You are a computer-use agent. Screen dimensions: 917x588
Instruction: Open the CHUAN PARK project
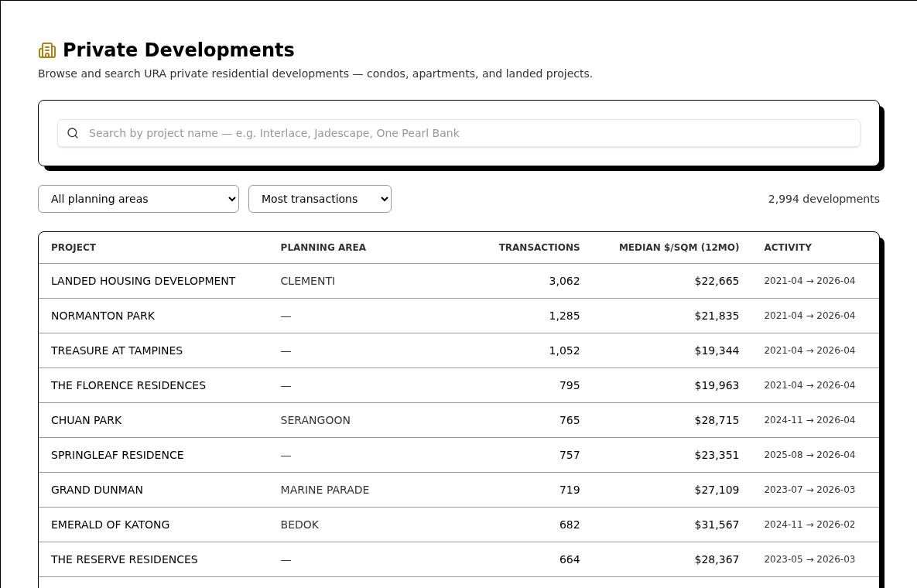(87, 420)
